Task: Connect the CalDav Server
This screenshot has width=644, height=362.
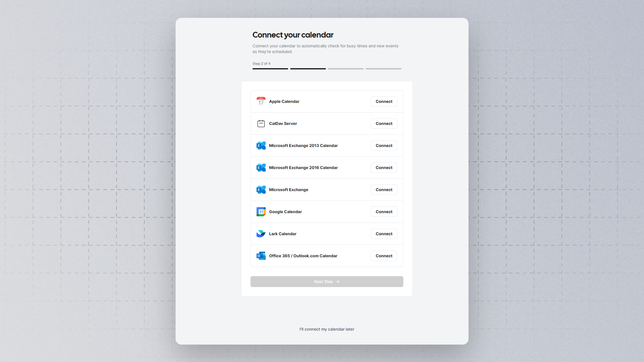Action: (x=384, y=123)
